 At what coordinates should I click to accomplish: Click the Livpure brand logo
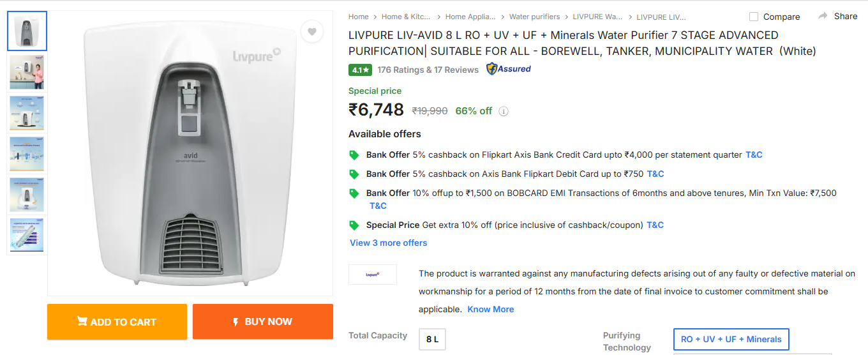click(x=373, y=275)
